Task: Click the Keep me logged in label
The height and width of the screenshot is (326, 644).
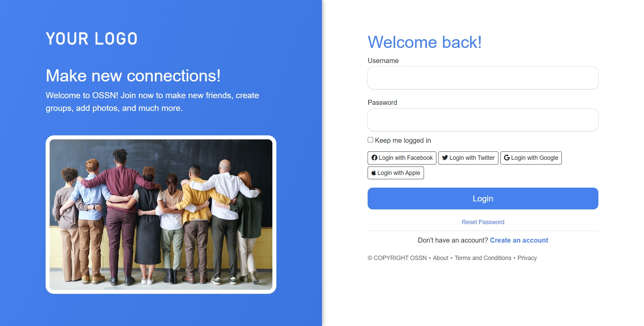Action: pyautogui.click(x=403, y=140)
